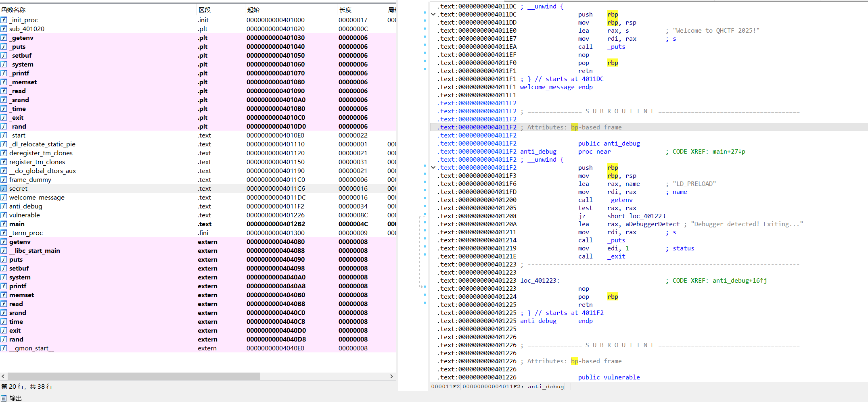Click the function icon next to _time

click(x=4, y=108)
